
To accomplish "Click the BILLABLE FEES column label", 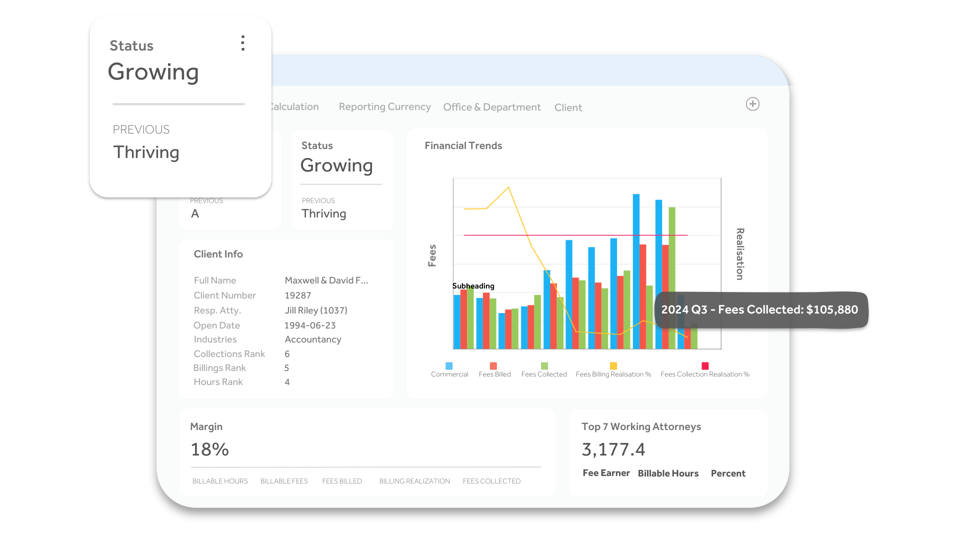I will [284, 481].
